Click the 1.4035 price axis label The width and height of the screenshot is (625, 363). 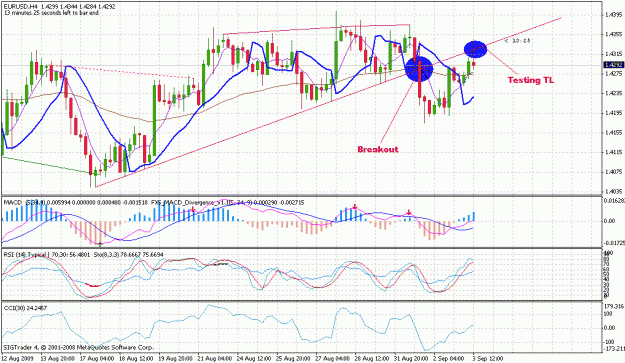(x=613, y=191)
